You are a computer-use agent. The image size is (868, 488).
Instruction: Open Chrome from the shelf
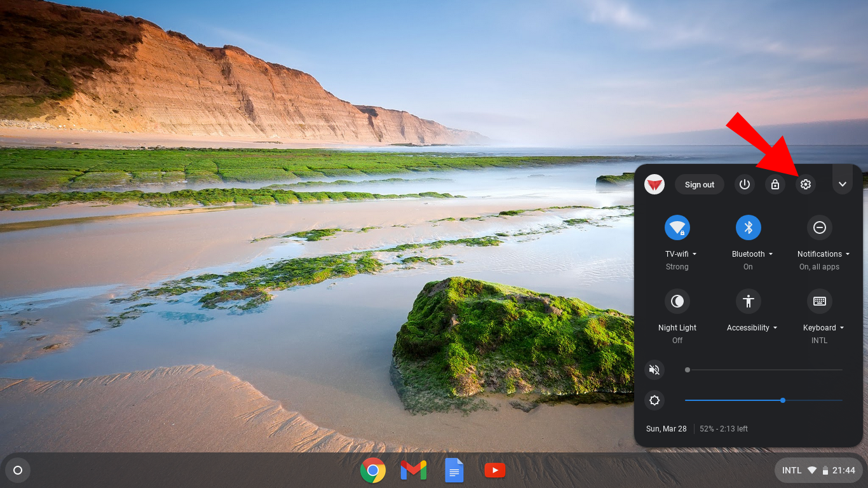[373, 470]
